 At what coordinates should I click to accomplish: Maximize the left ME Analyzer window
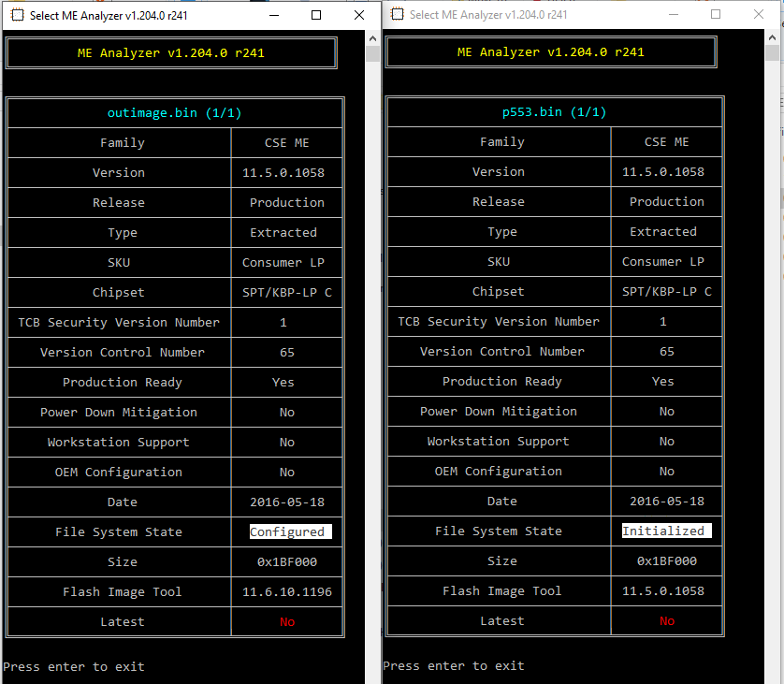click(316, 16)
